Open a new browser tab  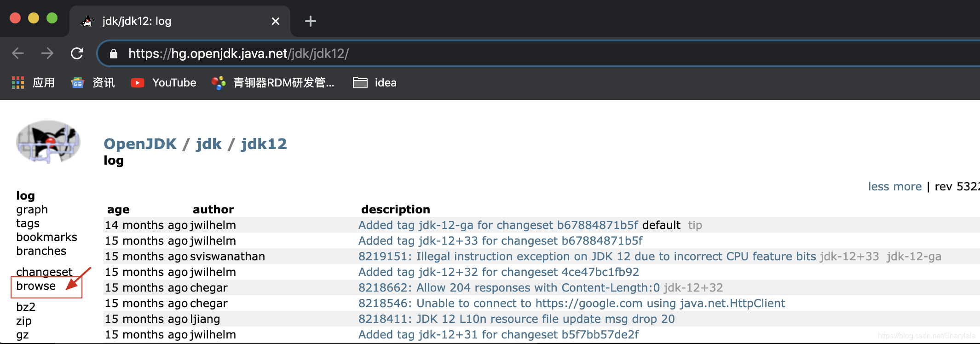[311, 21]
